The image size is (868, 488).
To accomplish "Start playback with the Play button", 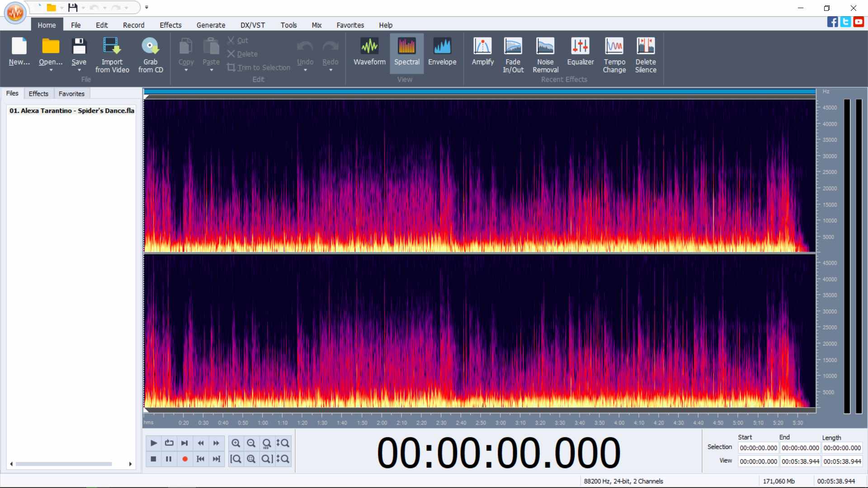I will (x=153, y=443).
